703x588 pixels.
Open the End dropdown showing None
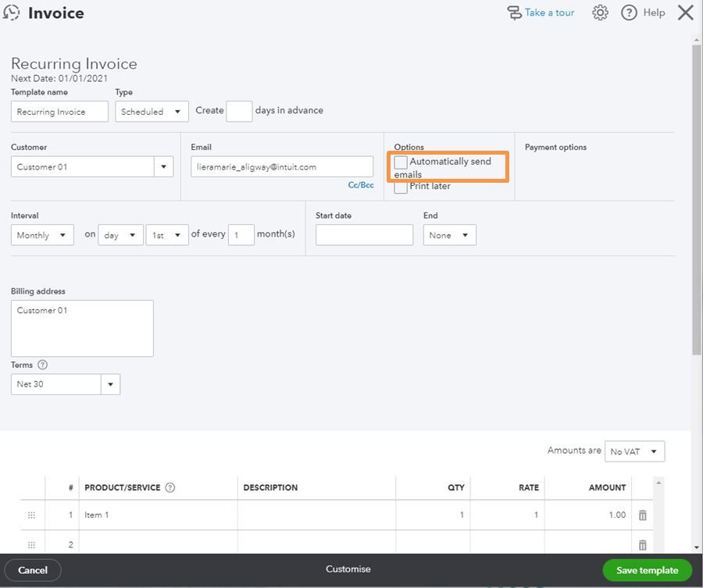point(450,235)
